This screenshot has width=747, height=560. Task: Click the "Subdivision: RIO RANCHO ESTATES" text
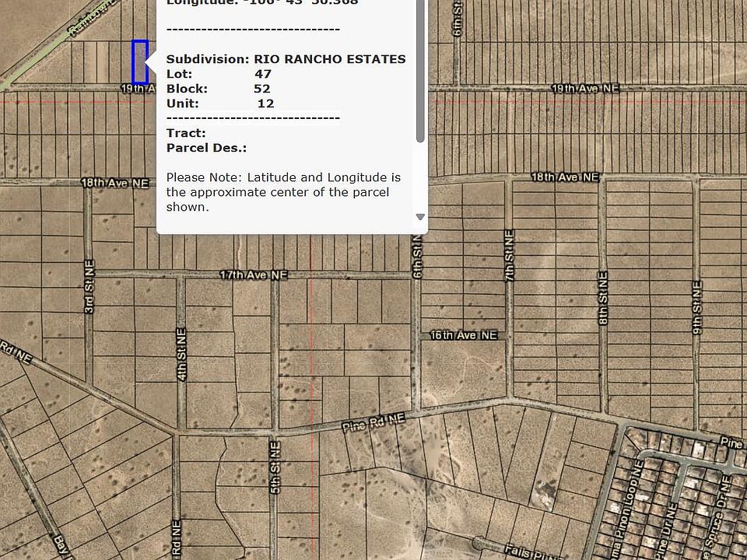pyautogui.click(x=286, y=59)
